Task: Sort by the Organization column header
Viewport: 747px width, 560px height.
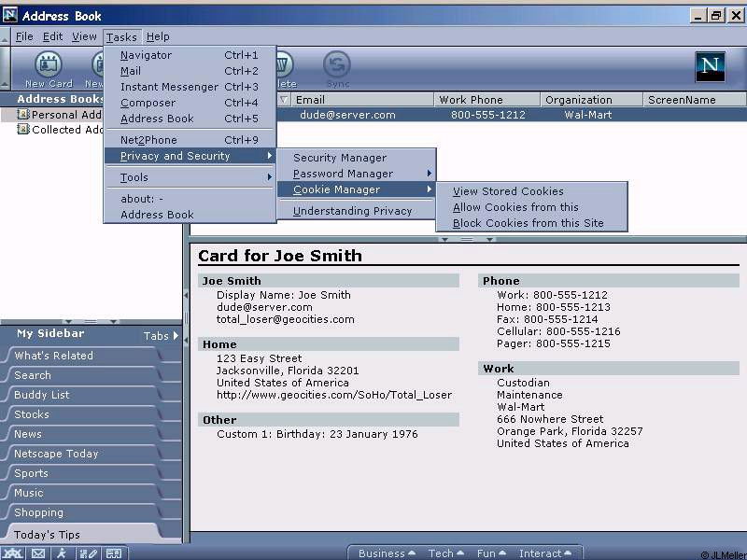Action: point(591,100)
